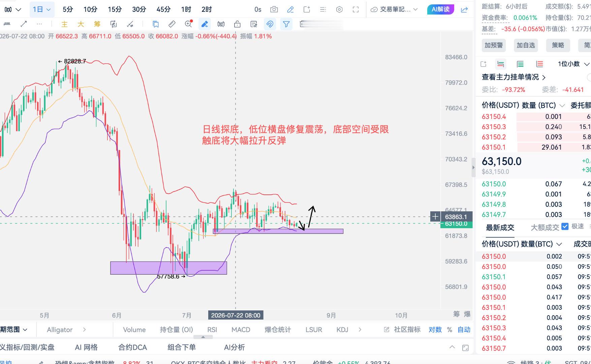Toggle the highlighted brush drawing tool
Screen dimensions: 591x364
(205, 24)
